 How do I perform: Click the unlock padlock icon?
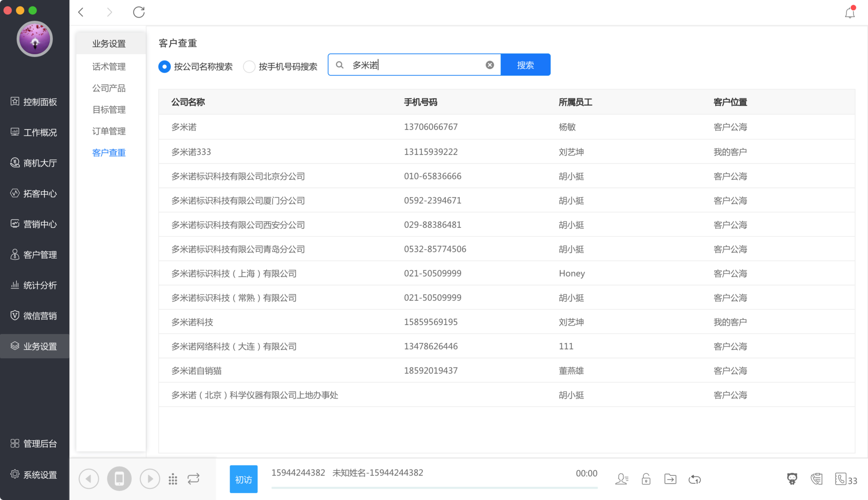point(646,479)
